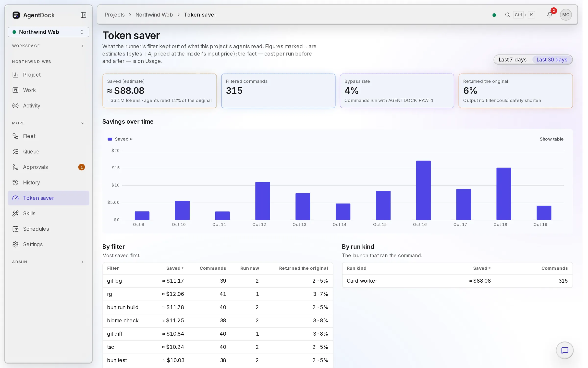Select the git log filter row
The height and width of the screenshot is (368, 588).
point(218,281)
